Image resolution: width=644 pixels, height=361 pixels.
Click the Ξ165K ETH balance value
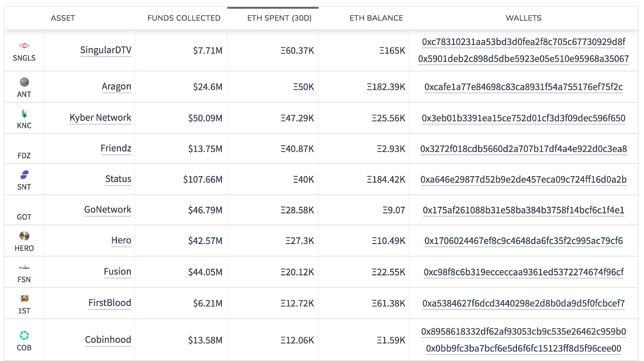(x=392, y=51)
